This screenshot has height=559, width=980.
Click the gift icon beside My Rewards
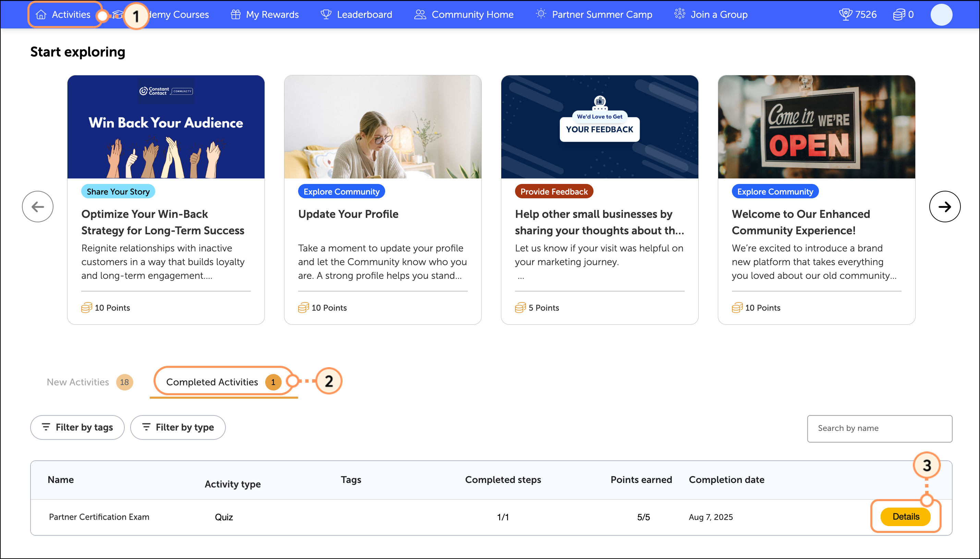[235, 15]
